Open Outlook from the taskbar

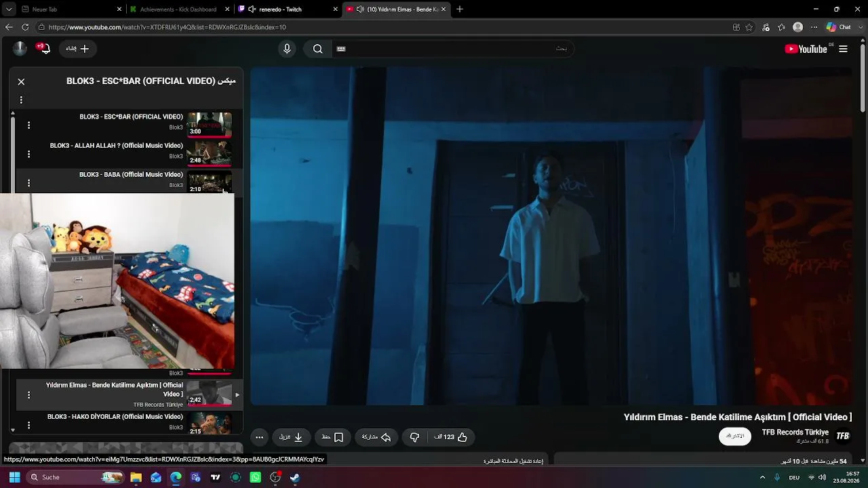click(156, 477)
